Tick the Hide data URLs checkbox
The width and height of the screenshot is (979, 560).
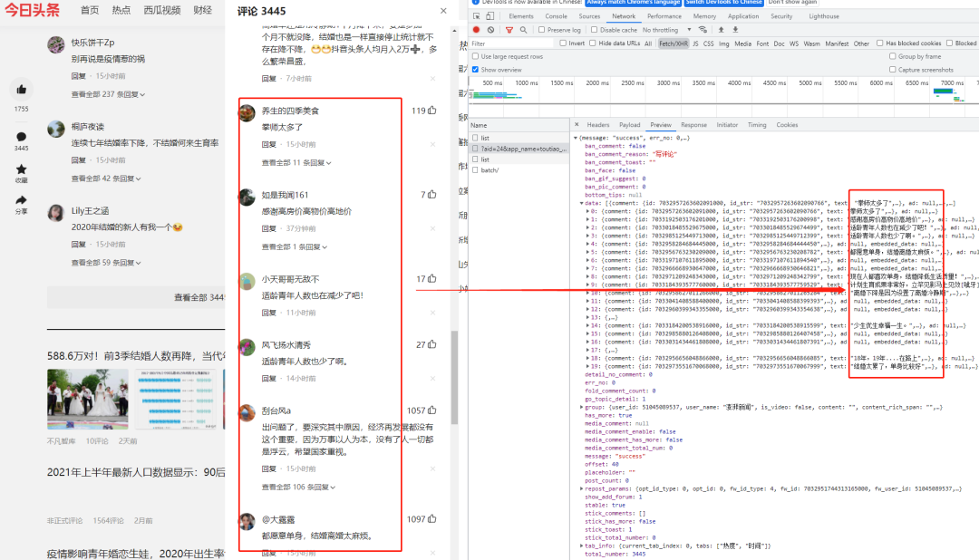click(x=593, y=43)
